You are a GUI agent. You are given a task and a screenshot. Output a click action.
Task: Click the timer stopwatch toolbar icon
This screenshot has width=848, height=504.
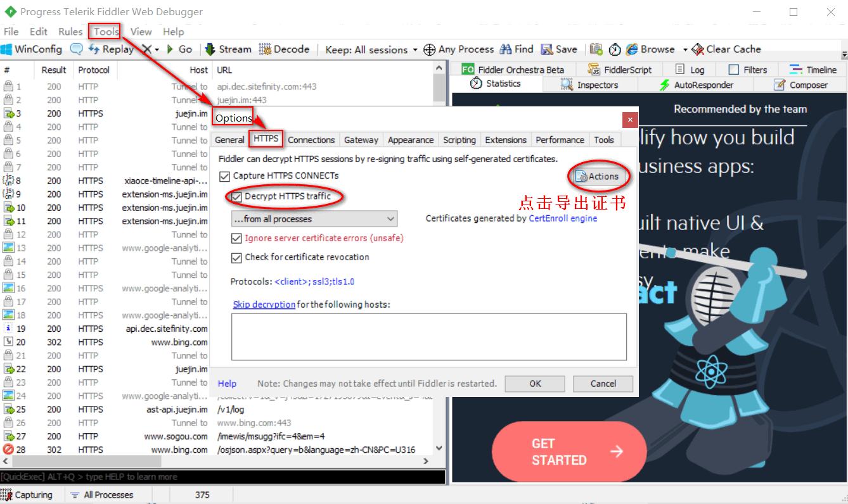click(x=615, y=49)
